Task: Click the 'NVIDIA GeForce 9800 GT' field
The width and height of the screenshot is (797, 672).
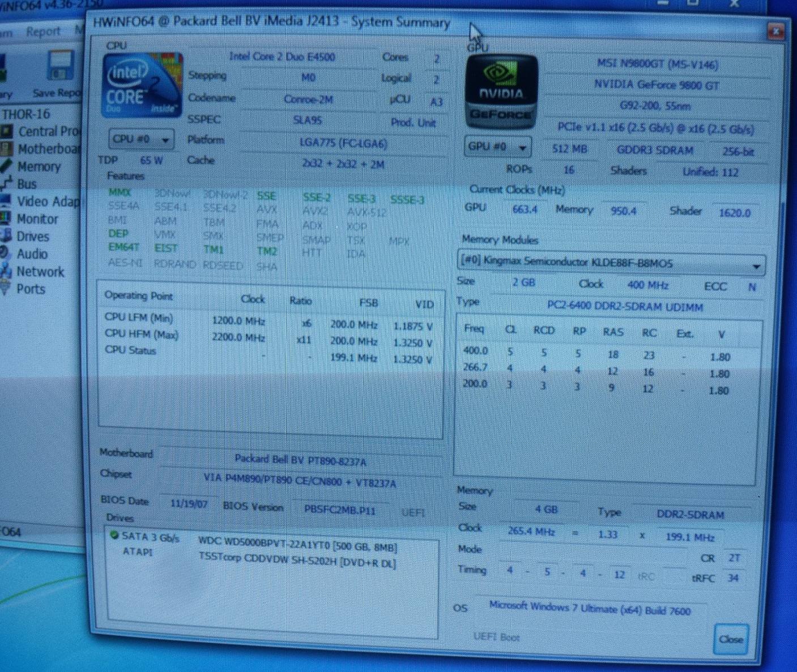Action: [x=657, y=85]
